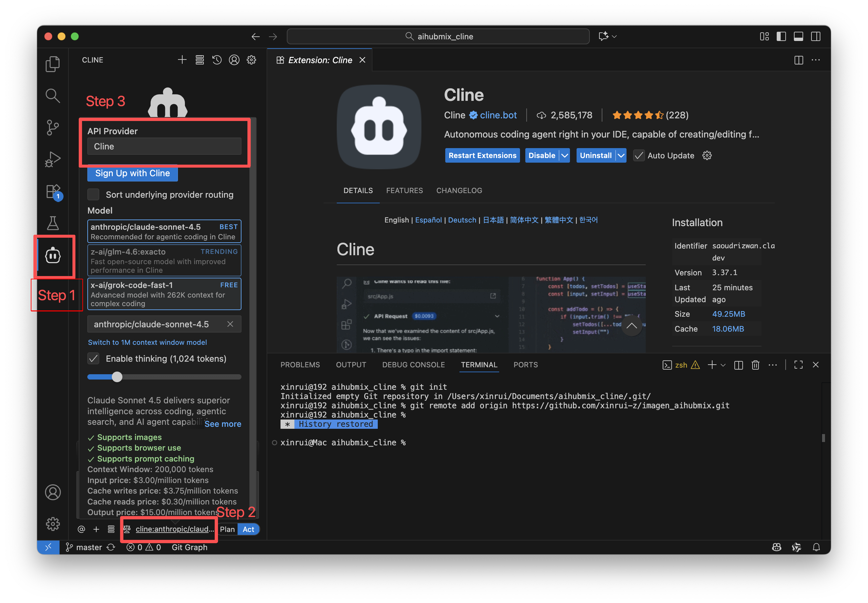Click Switch to 1M context window model

[x=147, y=342]
